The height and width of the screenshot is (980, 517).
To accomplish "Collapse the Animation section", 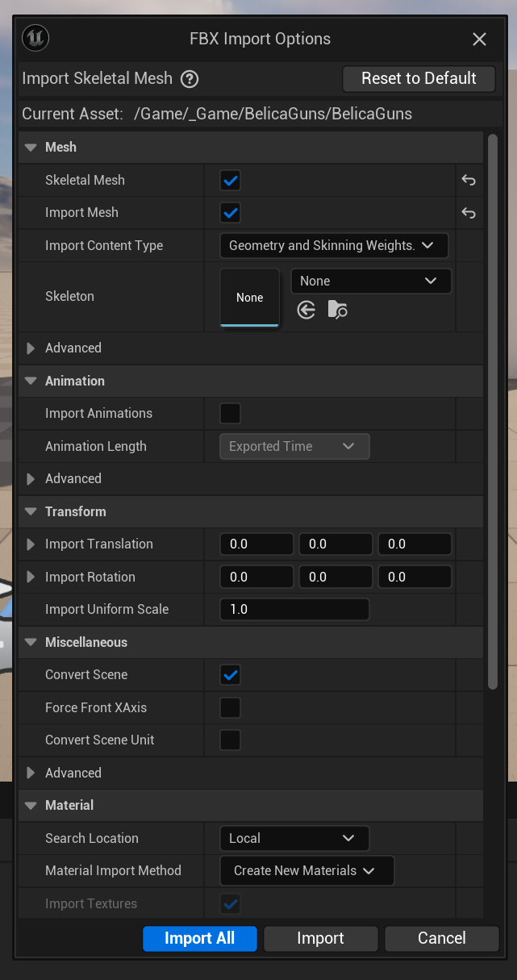I will tap(31, 382).
